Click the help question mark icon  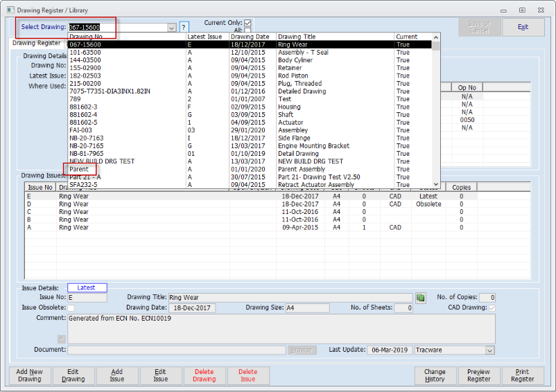pyautogui.click(x=184, y=27)
